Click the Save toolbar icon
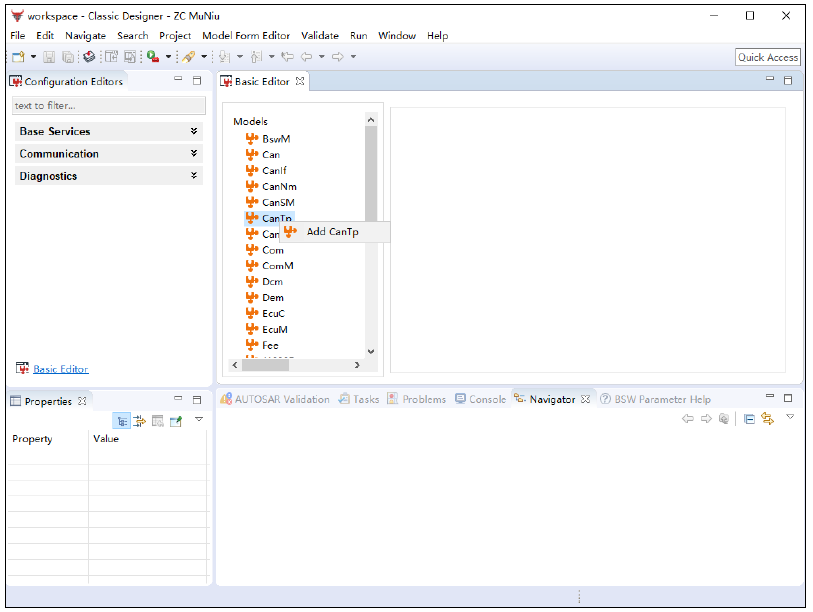813x612 pixels. 49,57
